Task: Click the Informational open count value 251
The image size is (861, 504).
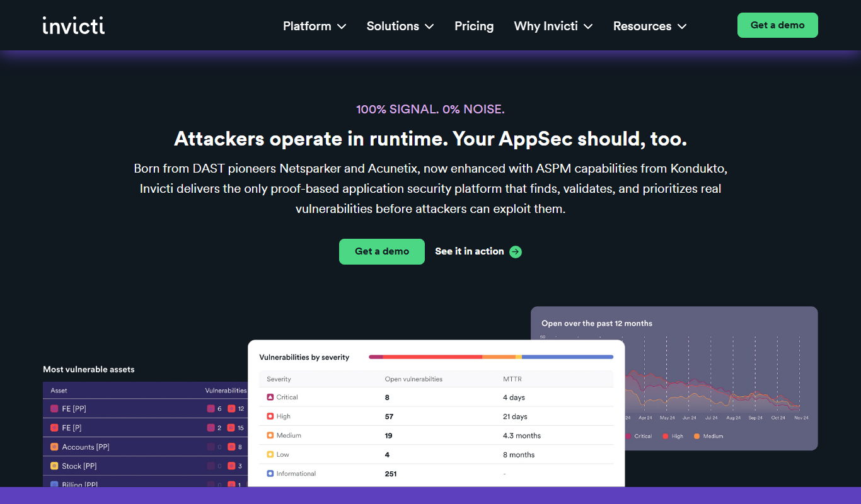Action: (391, 474)
